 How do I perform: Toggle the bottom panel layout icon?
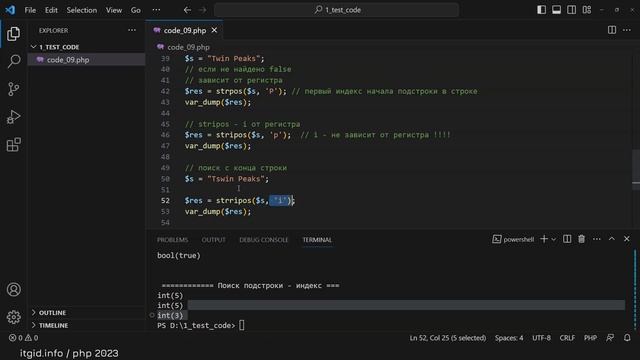tap(556, 10)
